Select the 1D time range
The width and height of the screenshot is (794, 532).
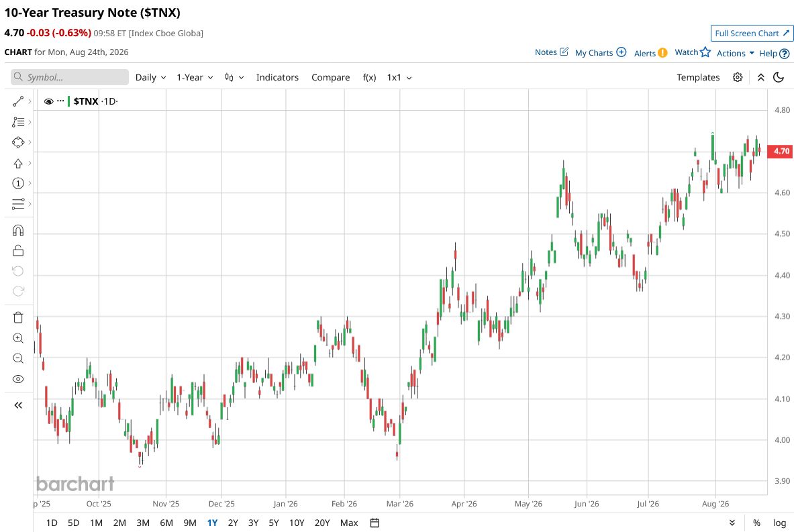[52, 523]
